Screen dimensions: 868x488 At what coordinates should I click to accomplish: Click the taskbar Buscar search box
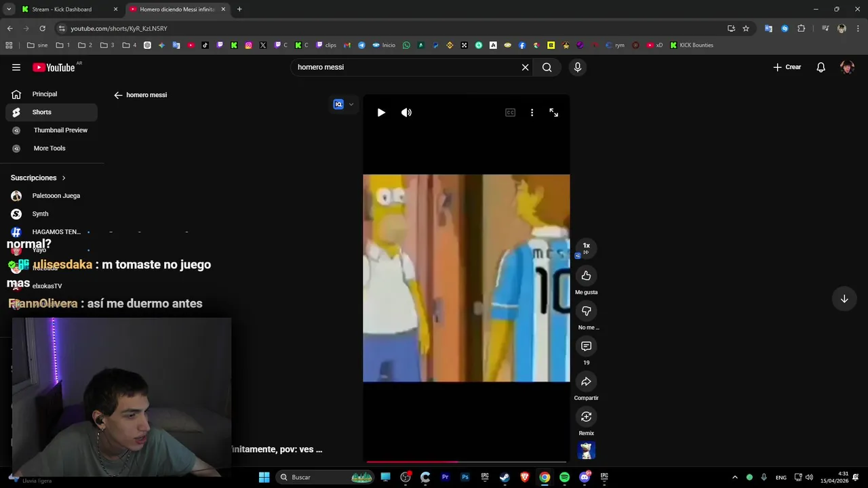point(325,477)
